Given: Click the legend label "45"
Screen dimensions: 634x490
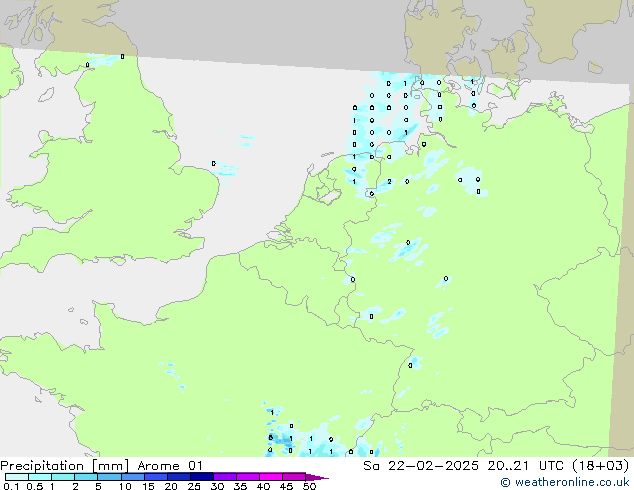Looking at the screenshot, I should tap(286, 486).
